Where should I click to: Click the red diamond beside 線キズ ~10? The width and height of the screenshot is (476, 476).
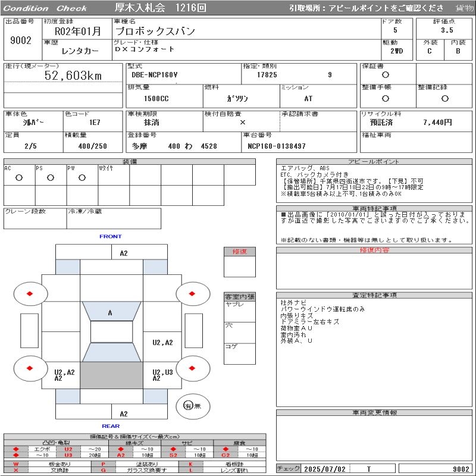[121, 449]
